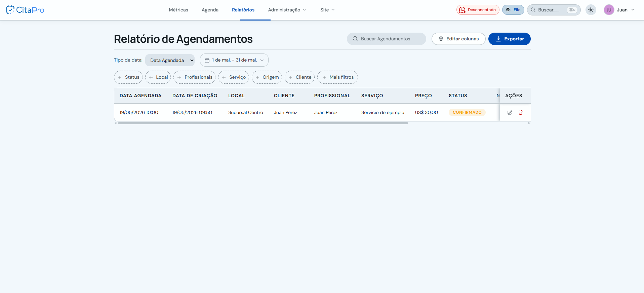Click the DATA DE CRIAÇÃO column header
644x293 pixels.
[x=195, y=96]
